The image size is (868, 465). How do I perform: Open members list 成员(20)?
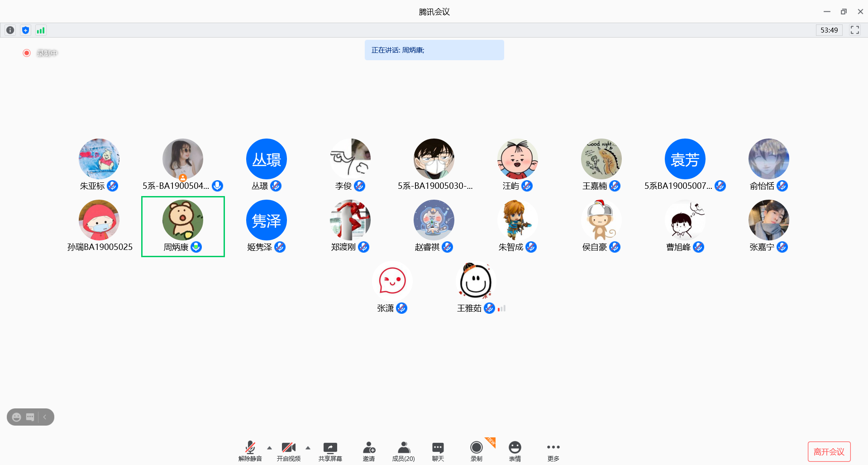[403, 451]
